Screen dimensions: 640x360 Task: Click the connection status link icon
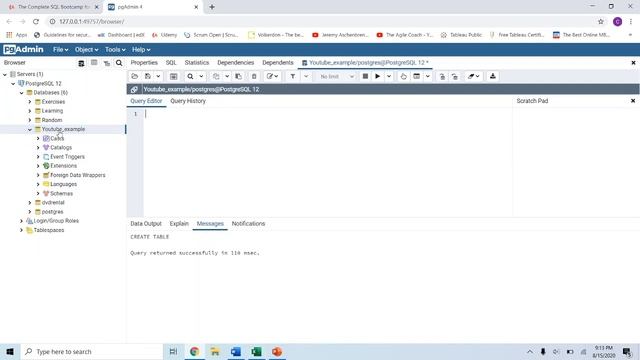(x=134, y=89)
